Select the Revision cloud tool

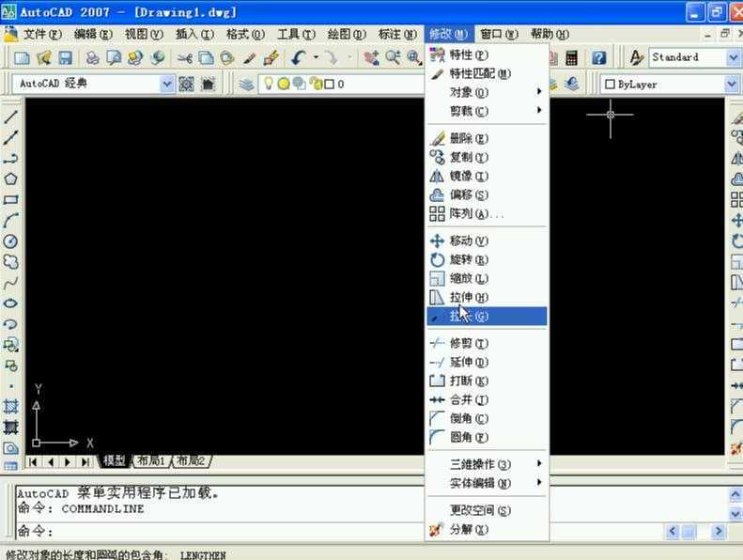[10, 262]
